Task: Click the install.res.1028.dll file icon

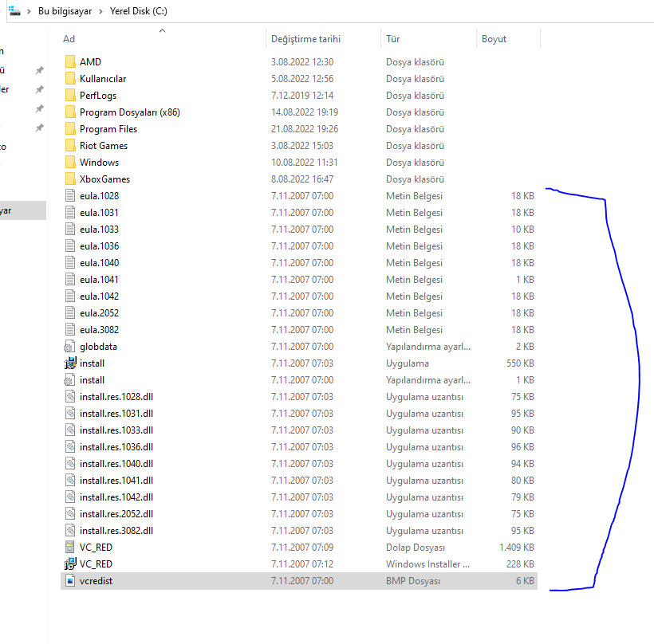Action: tap(70, 396)
